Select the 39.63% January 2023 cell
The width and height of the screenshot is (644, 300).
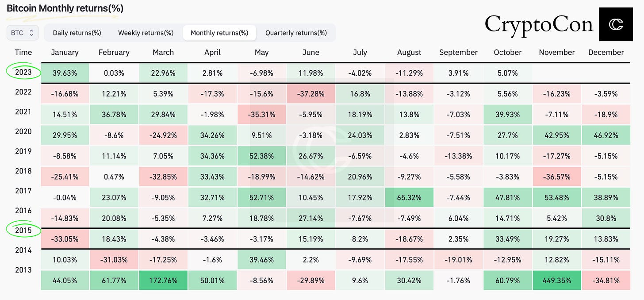point(65,73)
